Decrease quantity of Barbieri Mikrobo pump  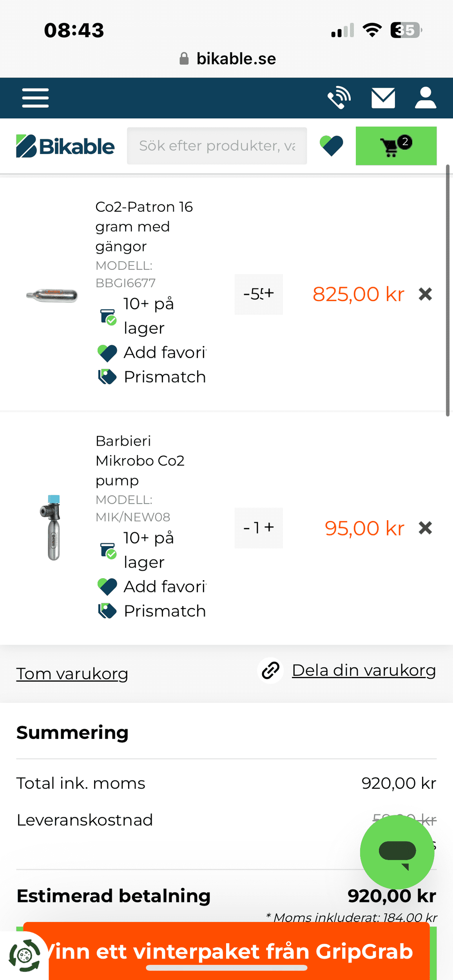(x=246, y=528)
